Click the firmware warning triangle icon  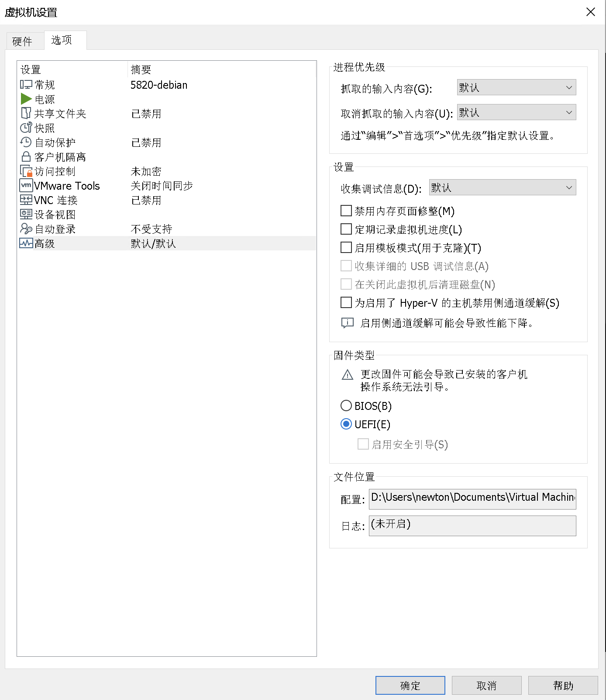(x=348, y=374)
